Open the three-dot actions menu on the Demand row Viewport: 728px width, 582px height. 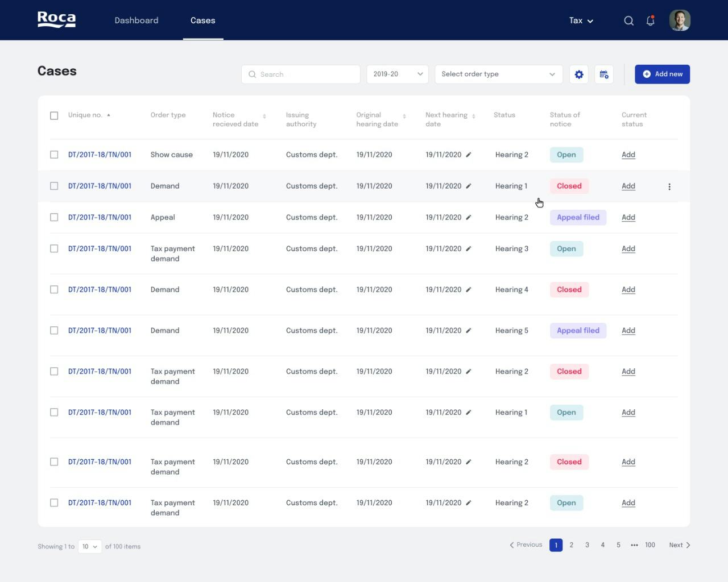coord(669,186)
